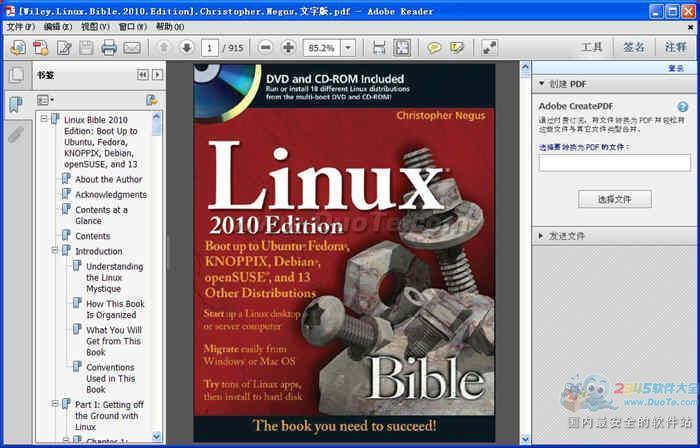The height and width of the screenshot is (448, 700).
Task: Go to next page arrow
Action: [186, 47]
